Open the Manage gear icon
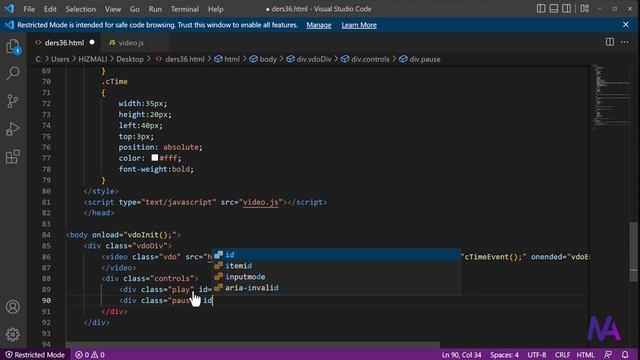The image size is (640, 360). click(x=13, y=334)
